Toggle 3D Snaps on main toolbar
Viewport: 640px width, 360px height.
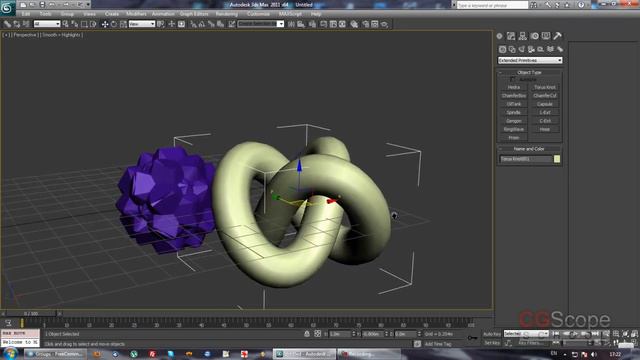coord(192,24)
